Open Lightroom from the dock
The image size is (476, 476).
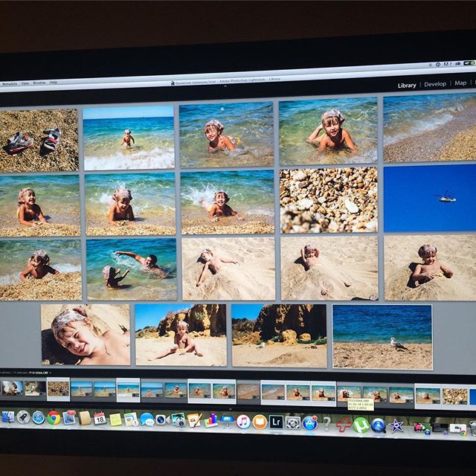[276, 422]
